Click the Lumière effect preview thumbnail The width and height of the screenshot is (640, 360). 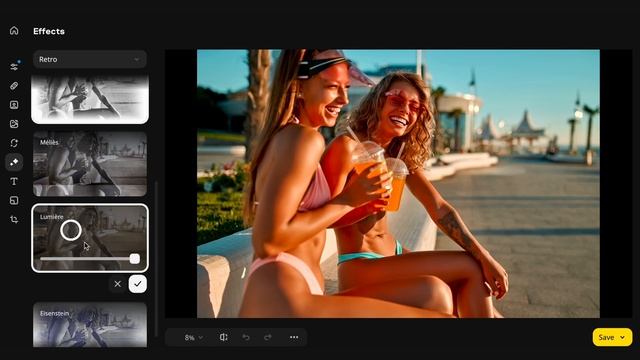(90, 238)
